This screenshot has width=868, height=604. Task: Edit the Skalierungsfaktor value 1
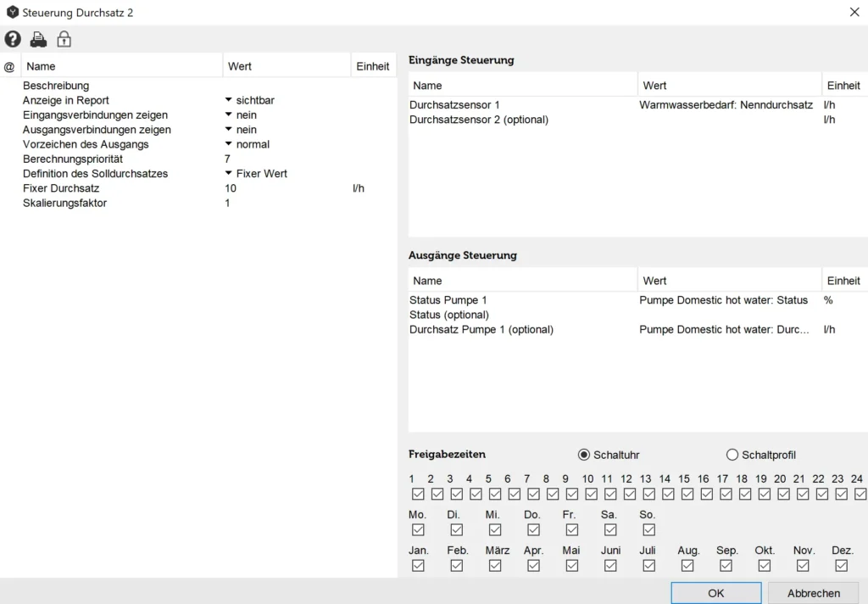[x=227, y=203]
